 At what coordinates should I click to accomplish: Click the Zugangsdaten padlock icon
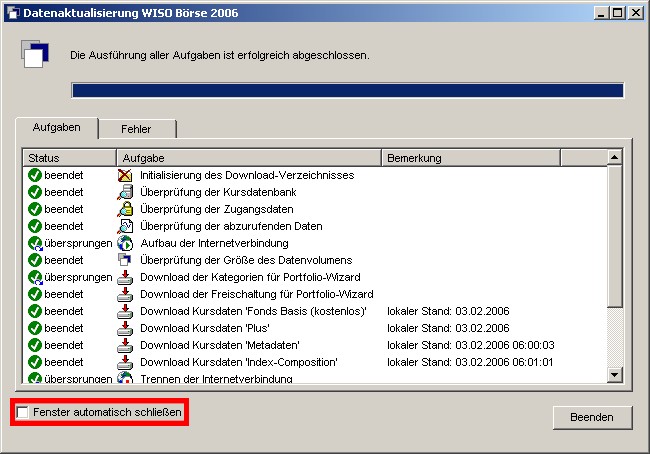point(125,209)
